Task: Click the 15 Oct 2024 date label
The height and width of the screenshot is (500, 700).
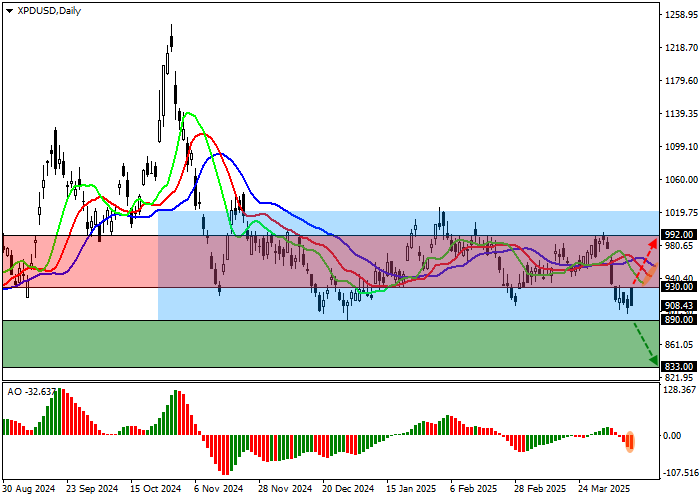Action: click(x=156, y=490)
